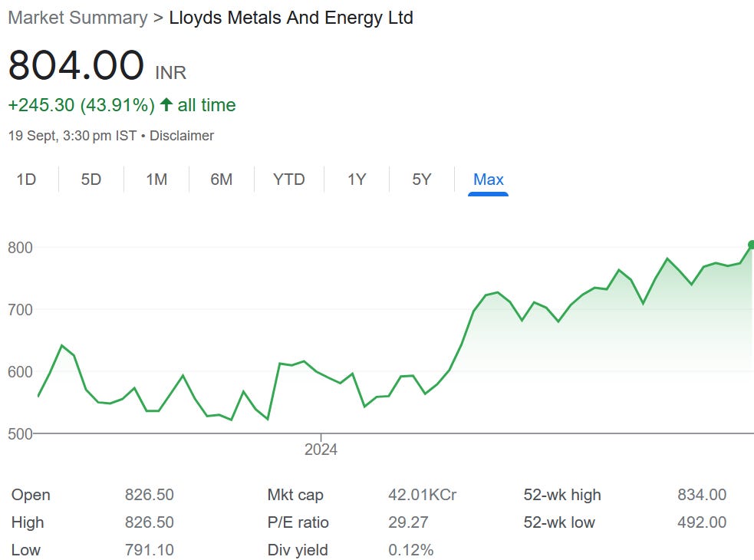The height and width of the screenshot is (560, 754).
Task: Select the 5D time range tab
Action: [91, 180]
